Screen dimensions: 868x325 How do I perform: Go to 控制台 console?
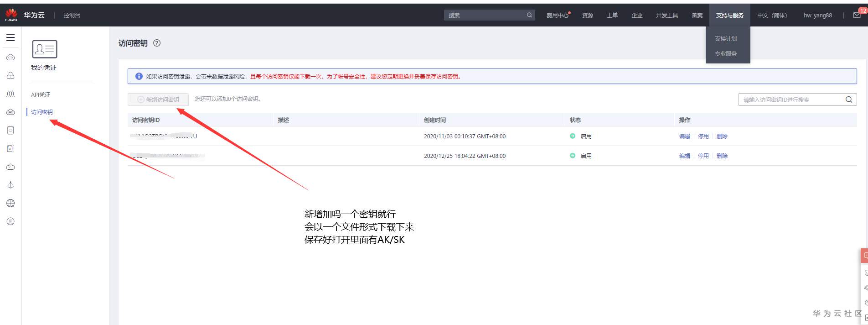click(72, 15)
